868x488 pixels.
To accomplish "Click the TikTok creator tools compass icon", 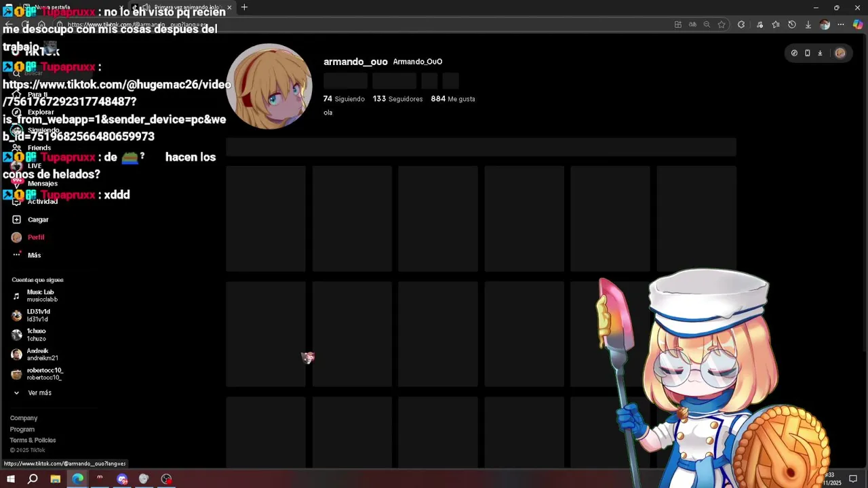I will click(794, 53).
